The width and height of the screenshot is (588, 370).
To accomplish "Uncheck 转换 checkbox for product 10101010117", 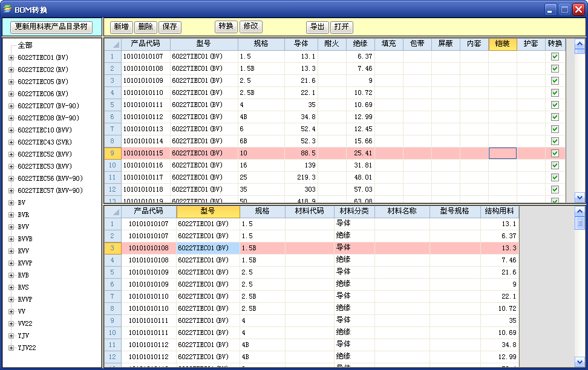I will click(x=555, y=177).
